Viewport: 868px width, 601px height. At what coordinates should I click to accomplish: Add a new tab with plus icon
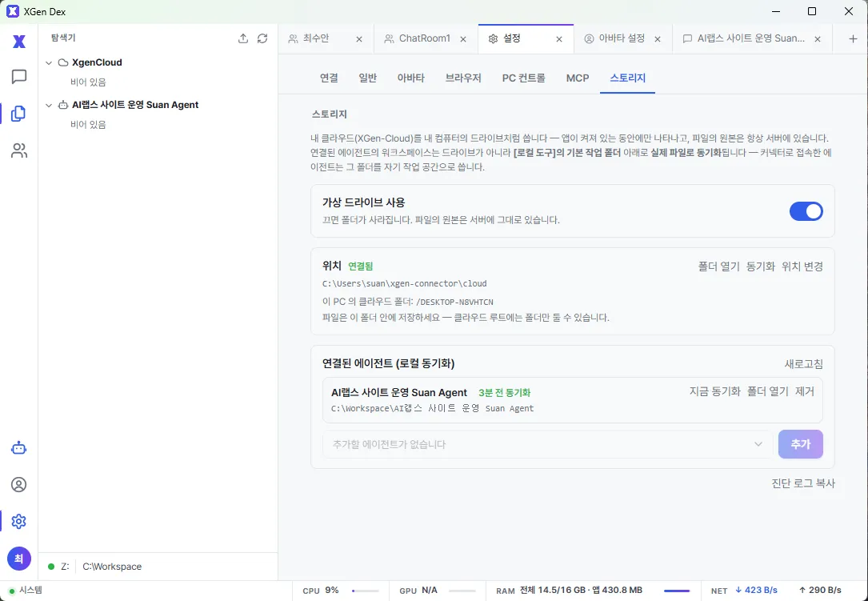pos(853,38)
